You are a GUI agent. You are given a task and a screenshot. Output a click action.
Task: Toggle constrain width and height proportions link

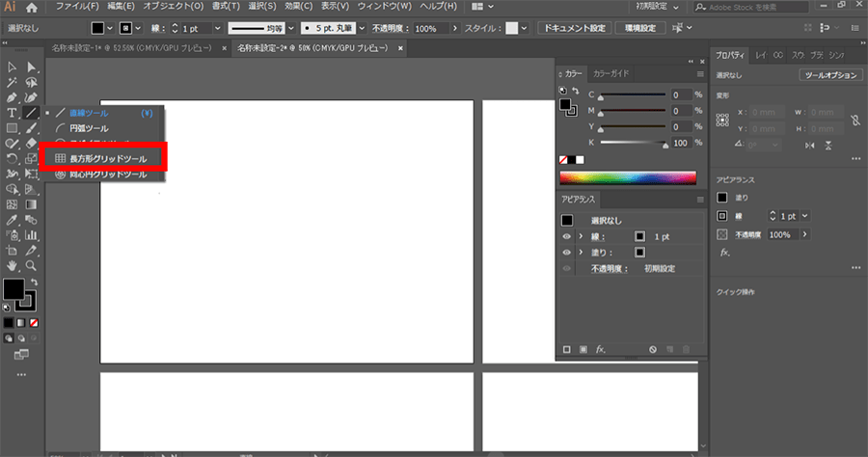point(855,121)
